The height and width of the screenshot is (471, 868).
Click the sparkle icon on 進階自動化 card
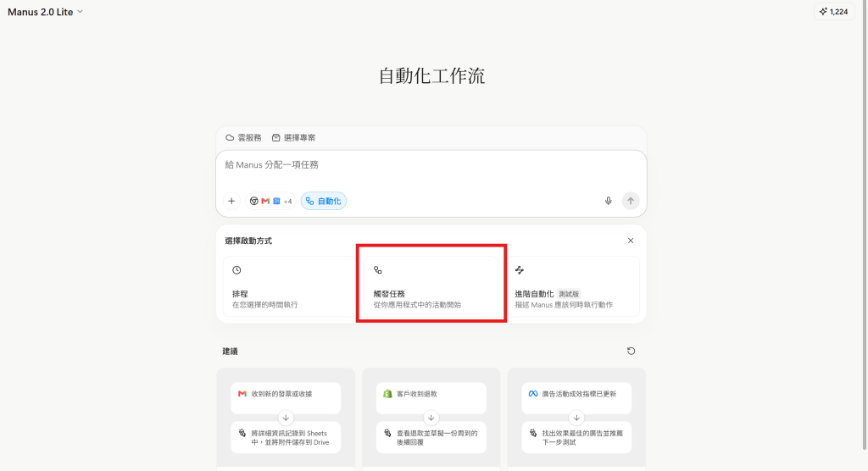520,270
